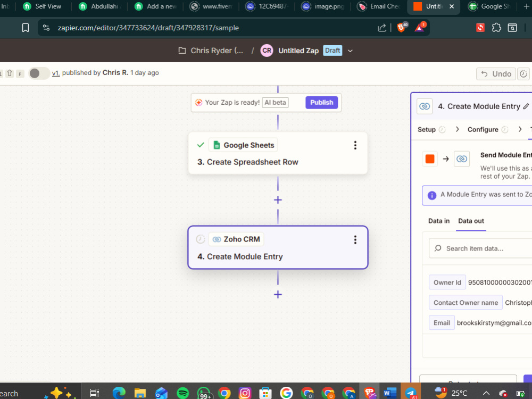
Task: Open Task View from the taskbar
Action: click(x=94, y=393)
